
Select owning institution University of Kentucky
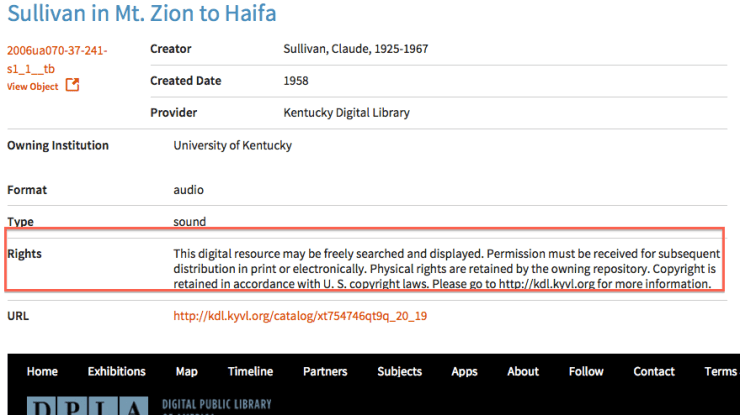pyautogui.click(x=232, y=145)
